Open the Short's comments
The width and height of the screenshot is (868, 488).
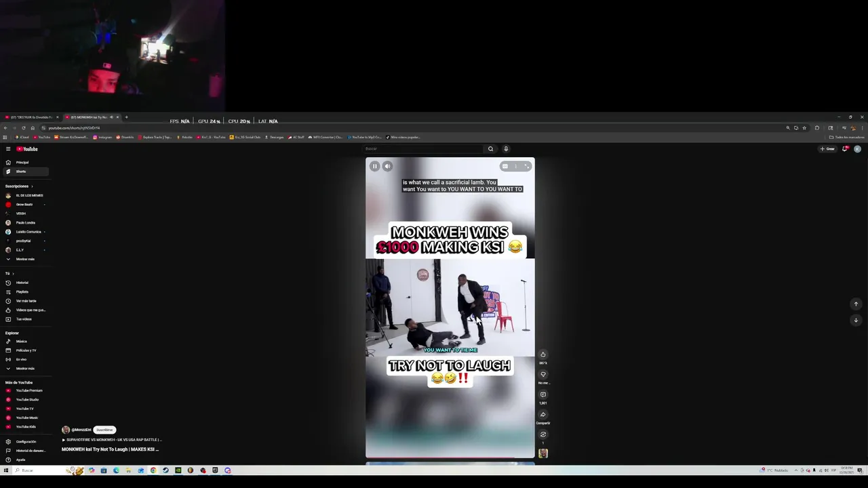point(542,394)
